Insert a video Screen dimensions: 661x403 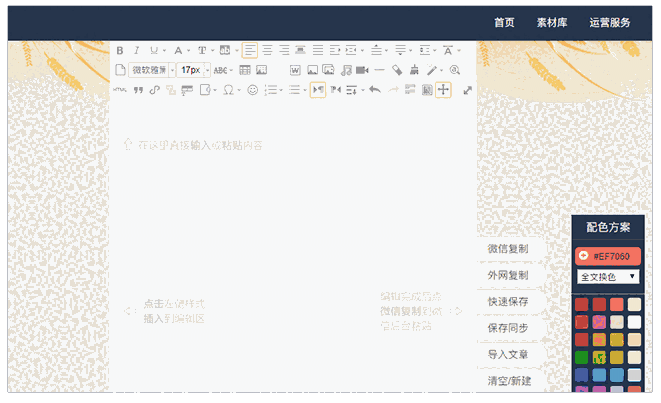(x=362, y=70)
